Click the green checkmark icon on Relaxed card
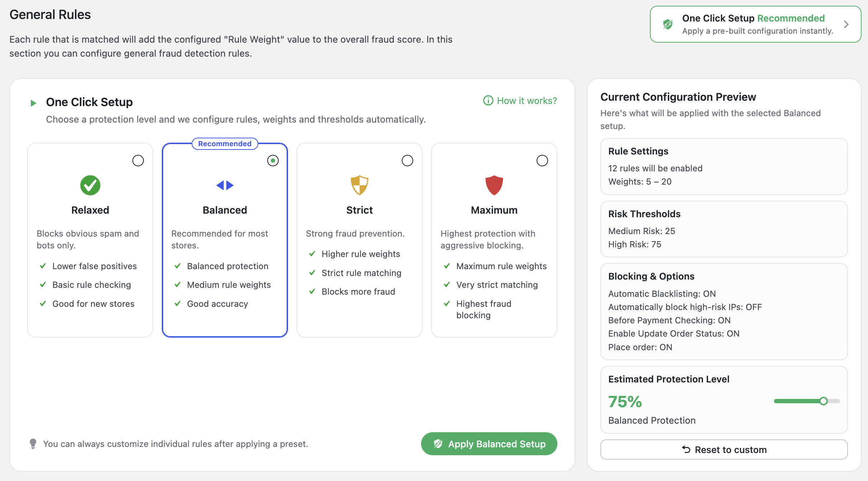The width and height of the screenshot is (868, 481). point(90,185)
